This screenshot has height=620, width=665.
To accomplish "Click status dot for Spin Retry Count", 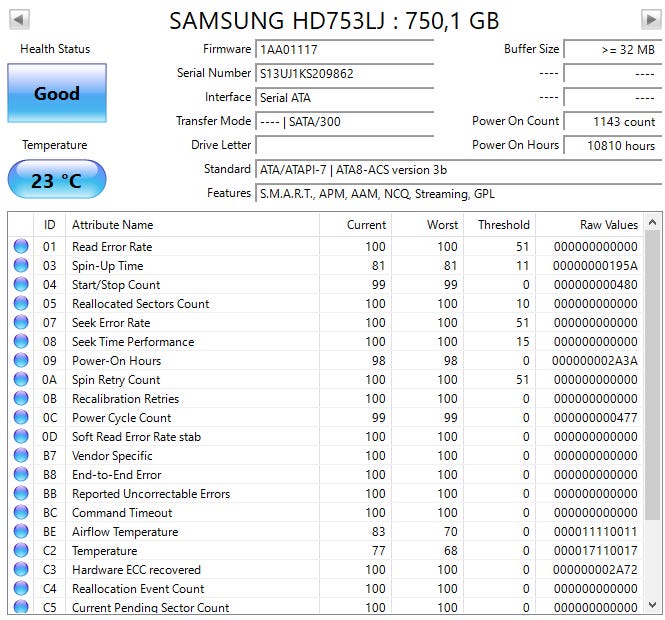I will [21, 379].
